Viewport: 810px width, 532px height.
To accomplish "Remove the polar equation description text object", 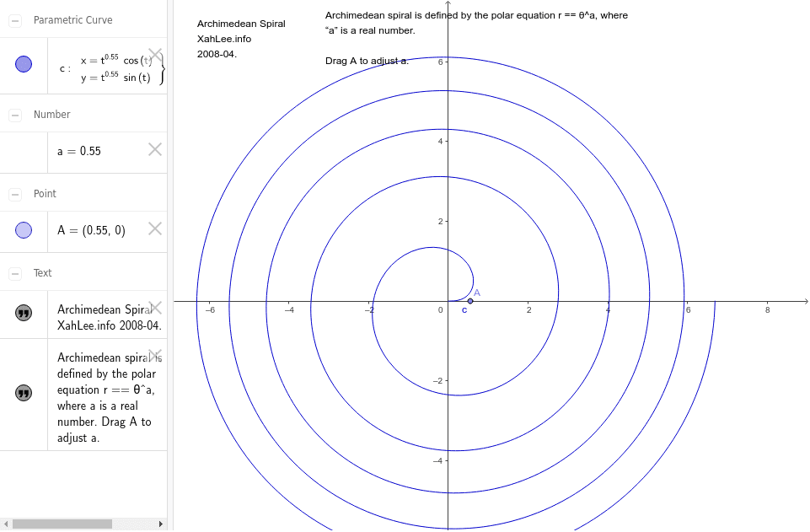I will 155,357.
